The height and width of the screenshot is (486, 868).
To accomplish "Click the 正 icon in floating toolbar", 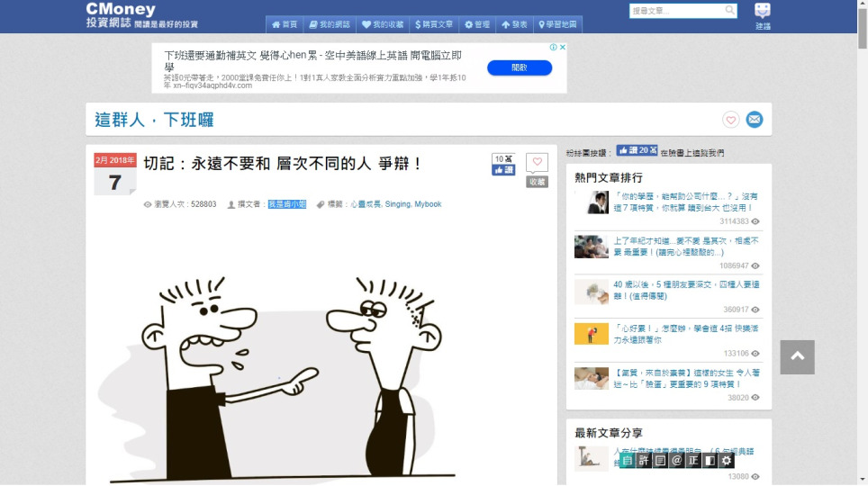I will (x=693, y=460).
